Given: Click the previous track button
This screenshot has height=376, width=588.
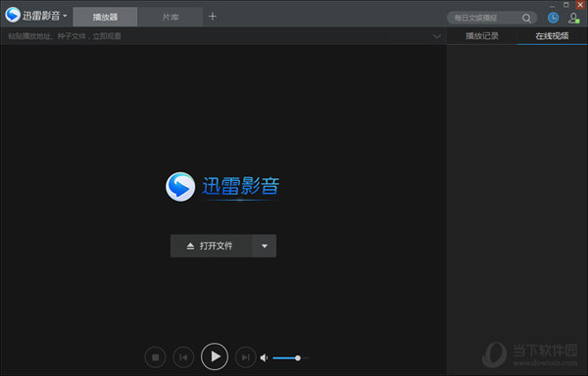Looking at the screenshot, I should tap(183, 357).
